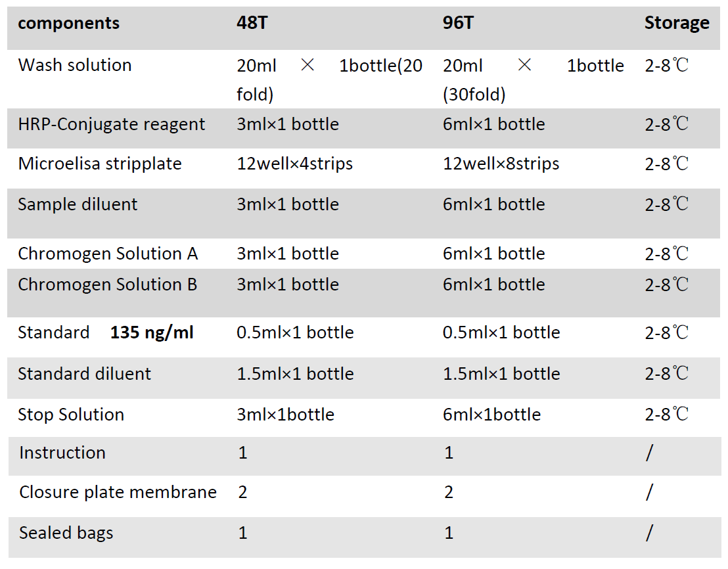Click the "2-8℃" storage cell for Stop Solution
Image resolution: width=728 pixels, height=569 pixels.
tap(666, 415)
